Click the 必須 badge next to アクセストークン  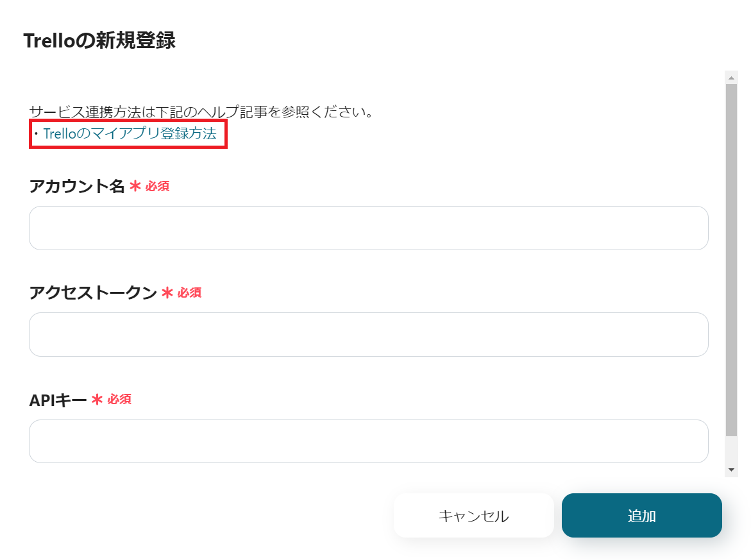pyautogui.click(x=189, y=293)
